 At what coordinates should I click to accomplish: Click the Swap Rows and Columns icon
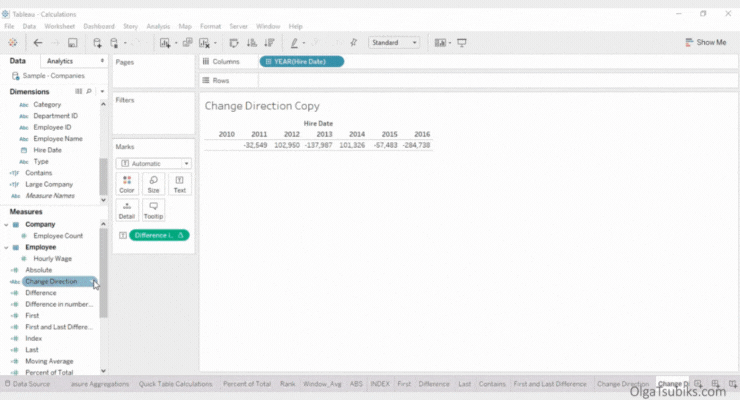[x=234, y=43]
